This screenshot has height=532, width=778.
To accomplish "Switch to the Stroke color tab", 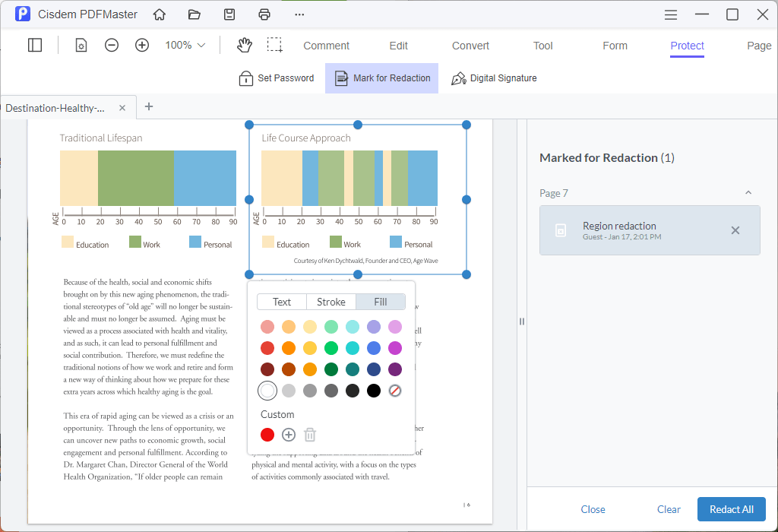I will (x=331, y=302).
